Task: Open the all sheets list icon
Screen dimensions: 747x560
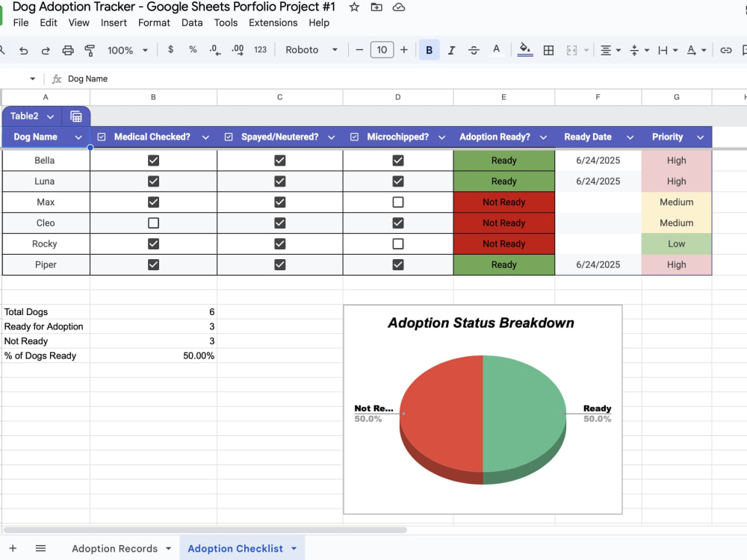Action: (x=41, y=548)
